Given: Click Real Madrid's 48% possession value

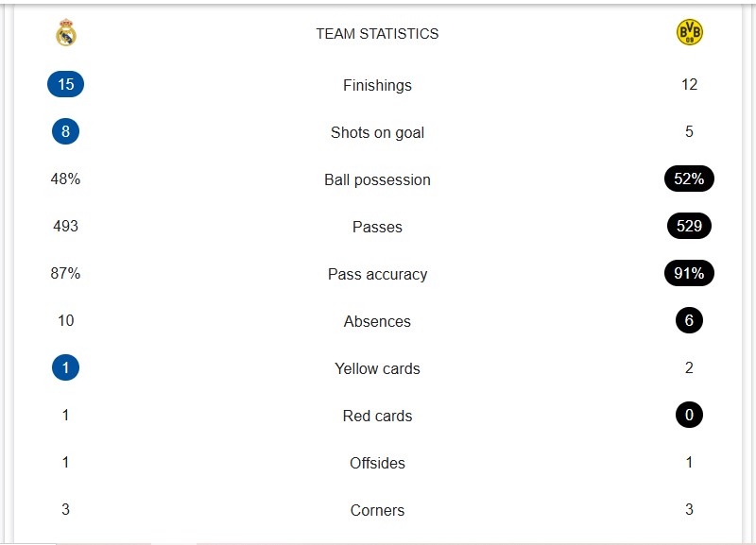Looking at the screenshot, I should tap(65, 179).
